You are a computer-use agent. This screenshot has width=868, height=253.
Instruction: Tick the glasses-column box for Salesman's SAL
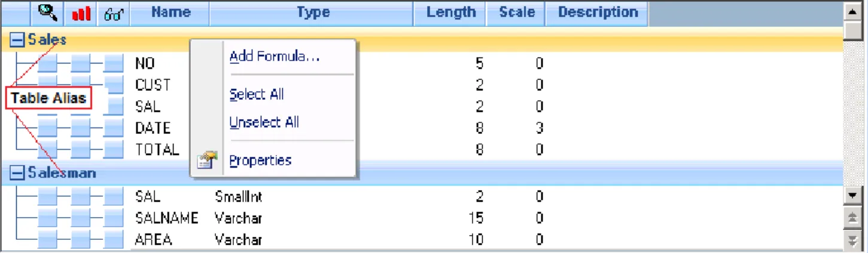click(112, 196)
